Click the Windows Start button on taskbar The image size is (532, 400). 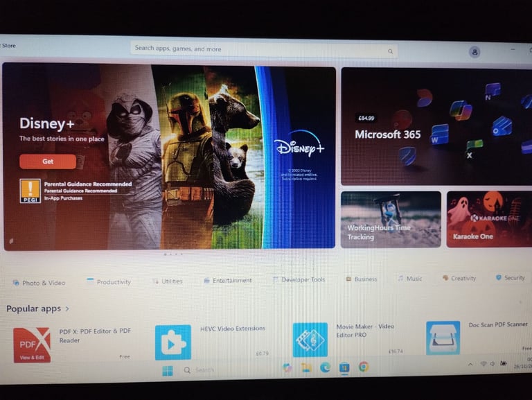pyautogui.click(x=167, y=371)
